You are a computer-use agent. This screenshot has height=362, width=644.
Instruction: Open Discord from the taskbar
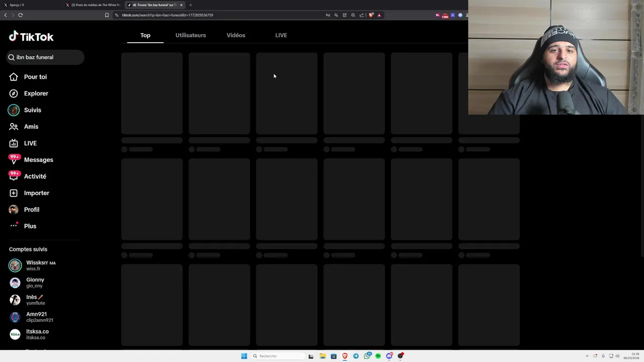(x=389, y=356)
